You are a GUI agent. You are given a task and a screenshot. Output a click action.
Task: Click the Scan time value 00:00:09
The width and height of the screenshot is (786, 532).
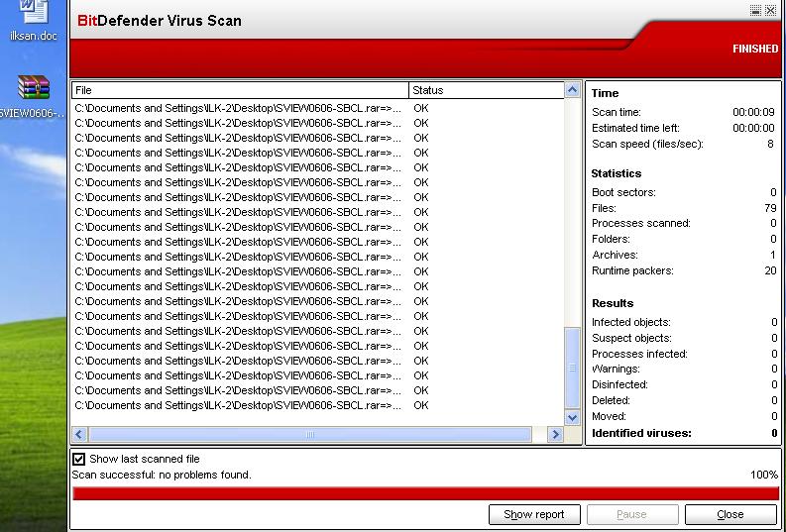coord(753,112)
